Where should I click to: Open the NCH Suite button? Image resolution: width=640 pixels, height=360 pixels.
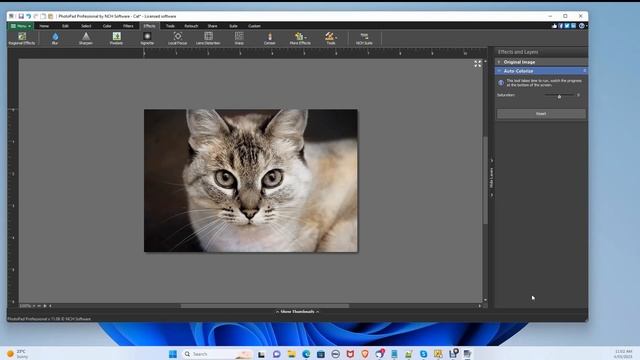coord(364,38)
